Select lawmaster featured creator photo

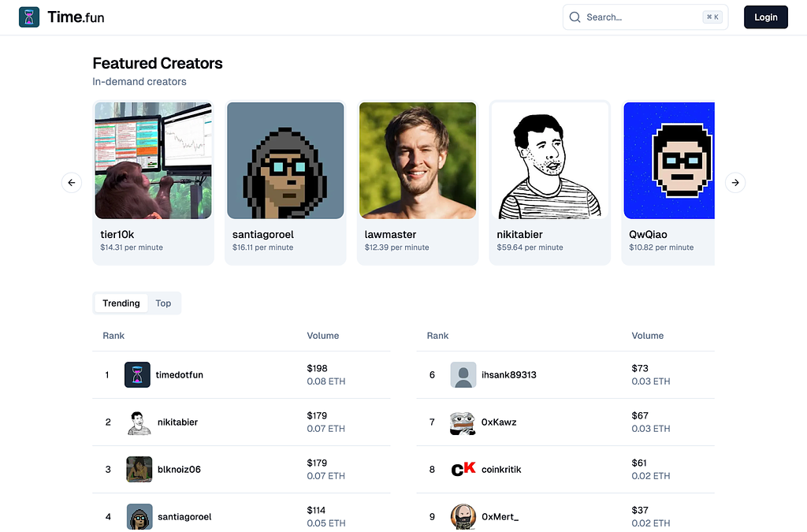418,161
